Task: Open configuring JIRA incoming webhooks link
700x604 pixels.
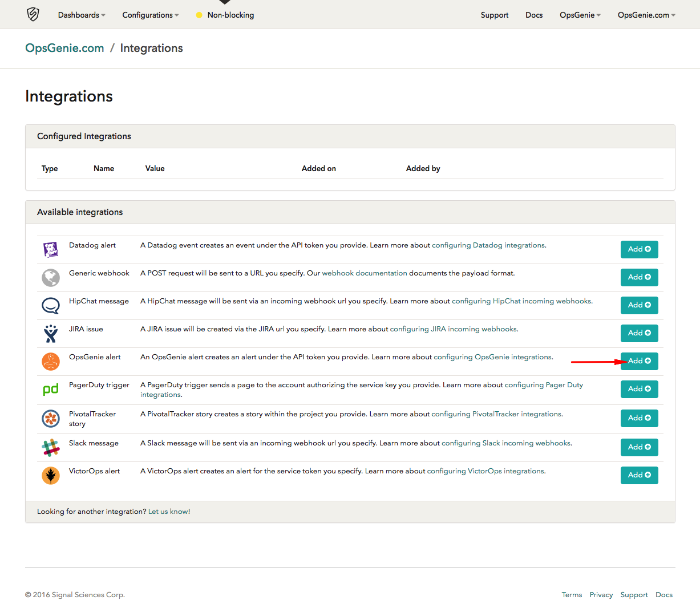Action: click(454, 329)
